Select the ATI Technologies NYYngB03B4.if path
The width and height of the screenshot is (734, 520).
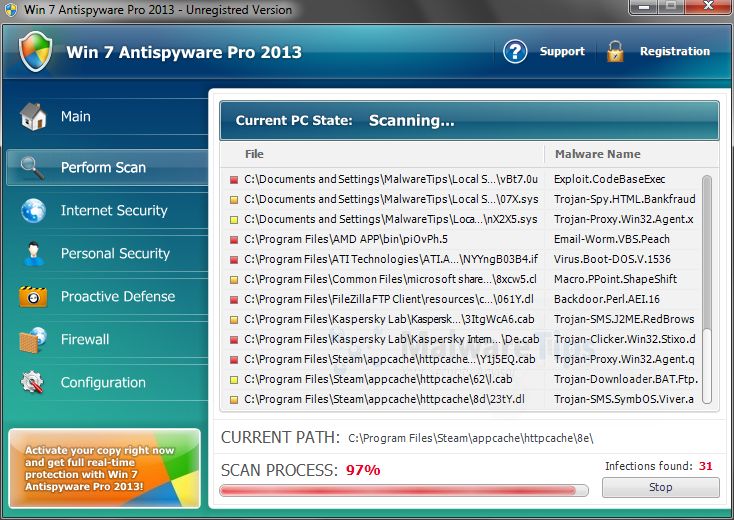[x=391, y=259]
